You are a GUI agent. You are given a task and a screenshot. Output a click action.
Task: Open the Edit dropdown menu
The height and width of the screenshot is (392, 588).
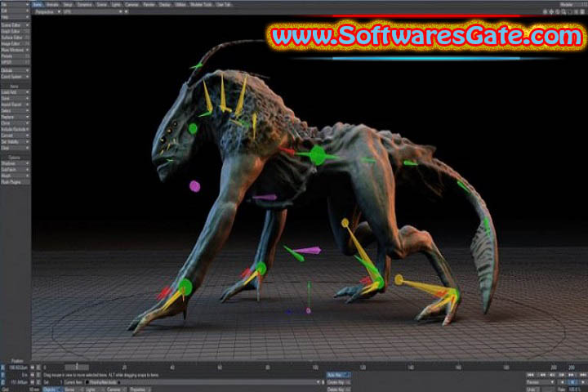click(15, 11)
